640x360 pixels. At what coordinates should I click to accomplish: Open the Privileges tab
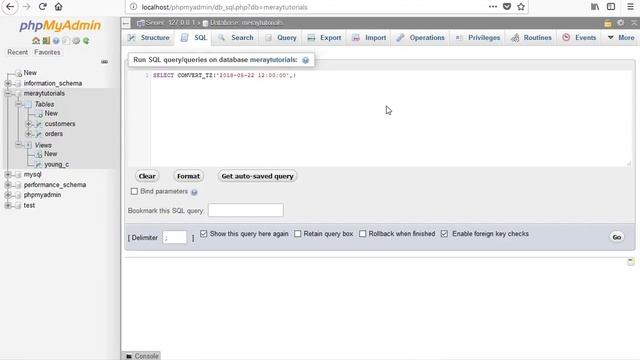478,38
